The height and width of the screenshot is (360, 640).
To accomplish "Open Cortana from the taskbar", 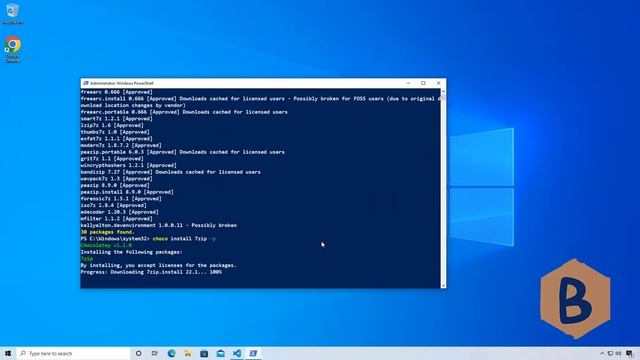I will tap(138, 353).
